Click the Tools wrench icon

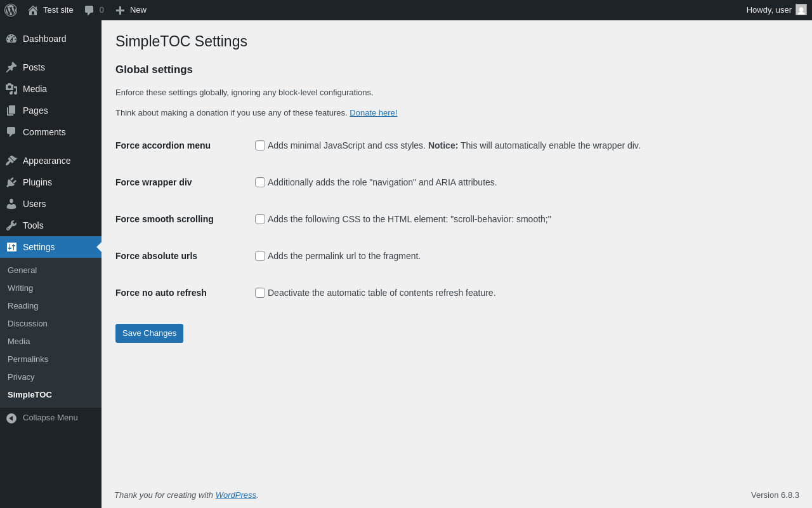(x=11, y=225)
